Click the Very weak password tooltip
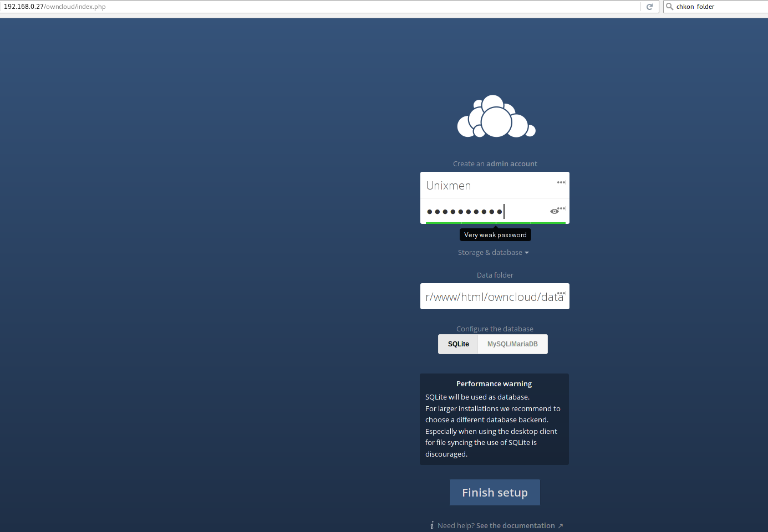 [495, 235]
